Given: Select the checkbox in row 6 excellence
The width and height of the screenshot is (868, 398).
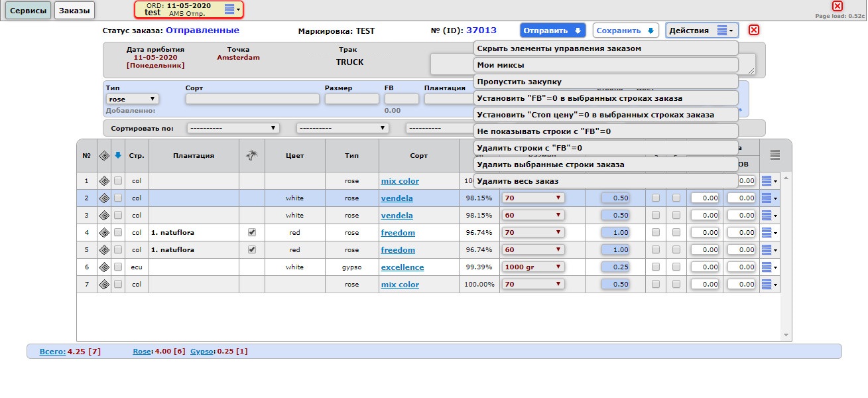Looking at the screenshot, I should (118, 267).
